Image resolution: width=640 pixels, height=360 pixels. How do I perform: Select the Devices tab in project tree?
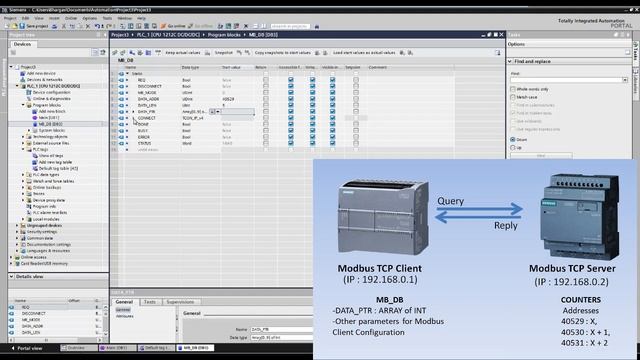click(22, 44)
